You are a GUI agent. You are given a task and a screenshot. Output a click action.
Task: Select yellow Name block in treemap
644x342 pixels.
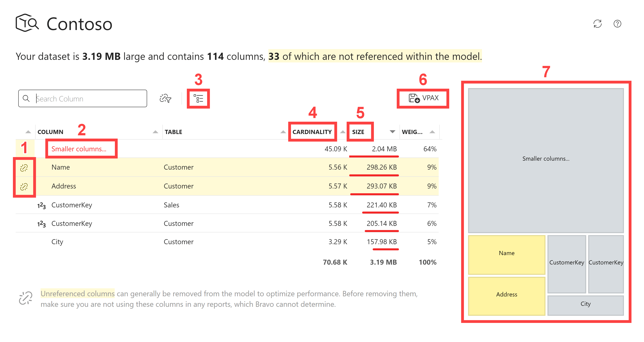[506, 255]
